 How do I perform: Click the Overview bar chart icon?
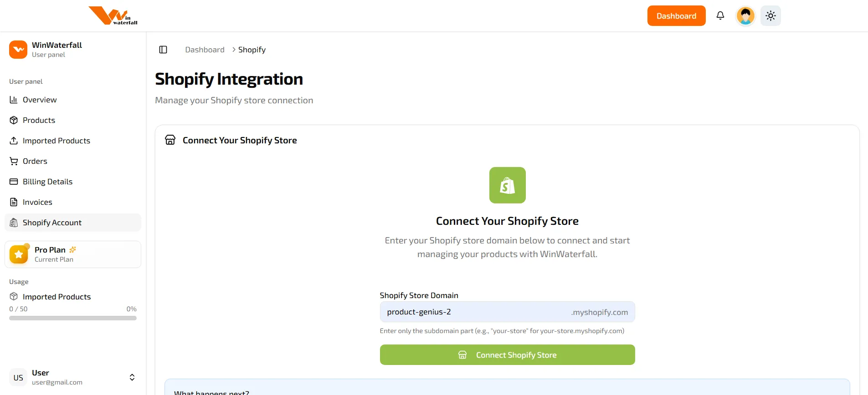pyautogui.click(x=14, y=100)
